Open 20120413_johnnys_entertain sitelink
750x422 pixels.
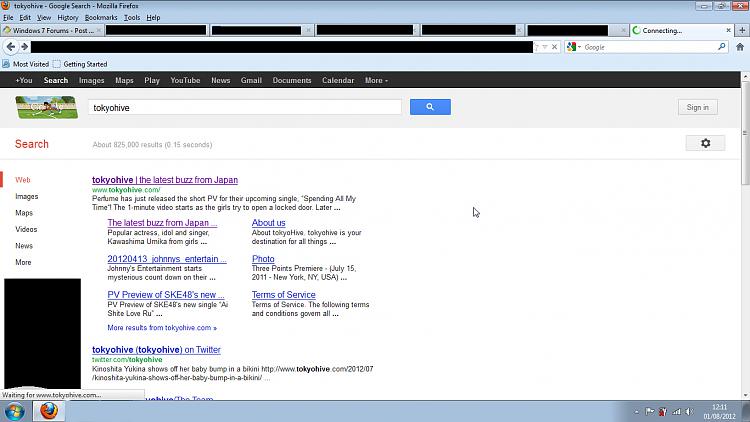[x=167, y=259]
